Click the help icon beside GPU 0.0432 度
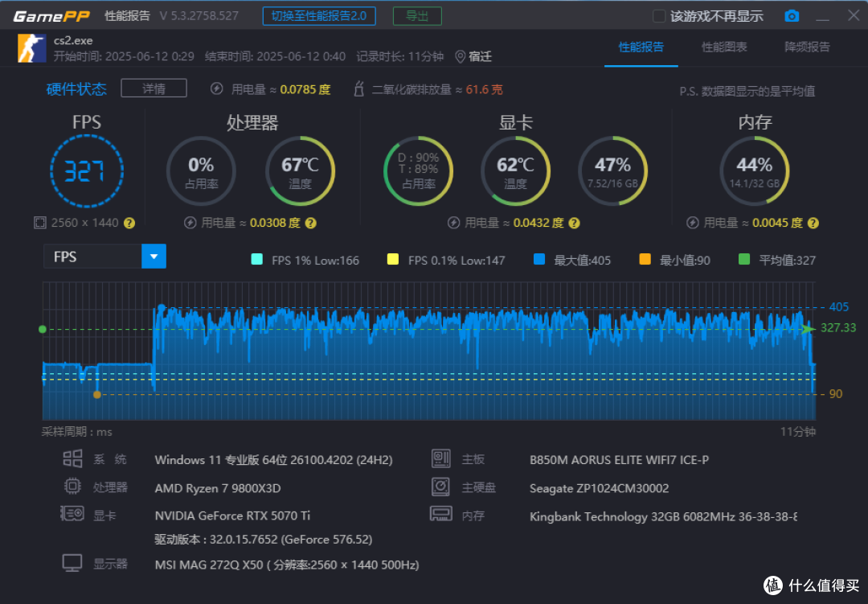This screenshot has width=868, height=604. click(575, 223)
